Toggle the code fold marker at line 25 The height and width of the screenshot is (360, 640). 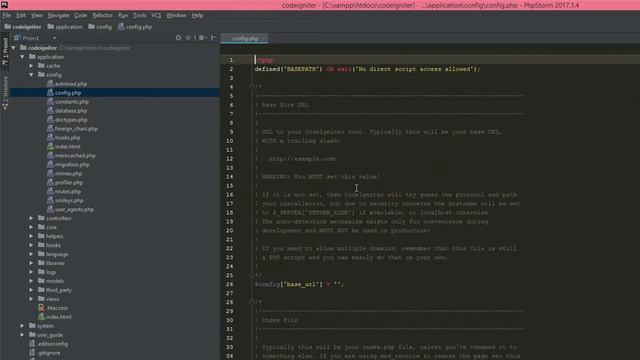pos(251,276)
